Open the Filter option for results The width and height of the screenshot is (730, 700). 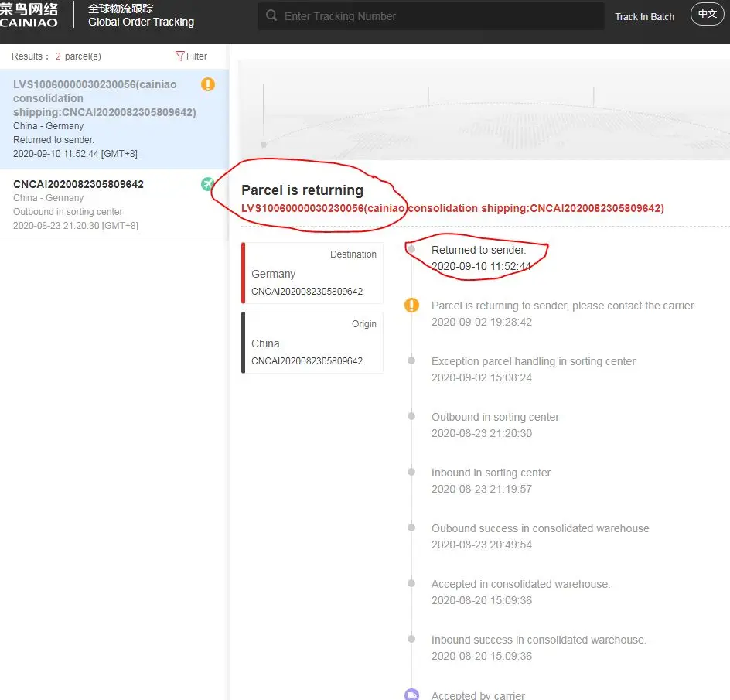pos(191,56)
